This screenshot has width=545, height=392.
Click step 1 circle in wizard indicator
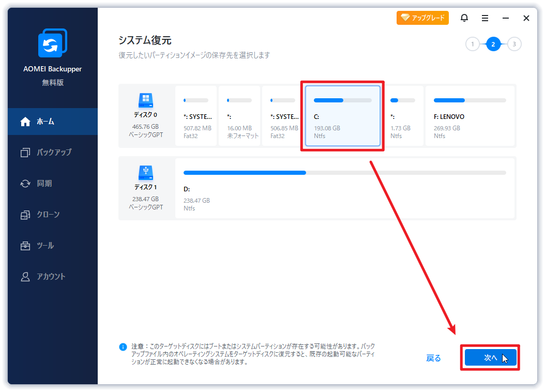(x=472, y=44)
